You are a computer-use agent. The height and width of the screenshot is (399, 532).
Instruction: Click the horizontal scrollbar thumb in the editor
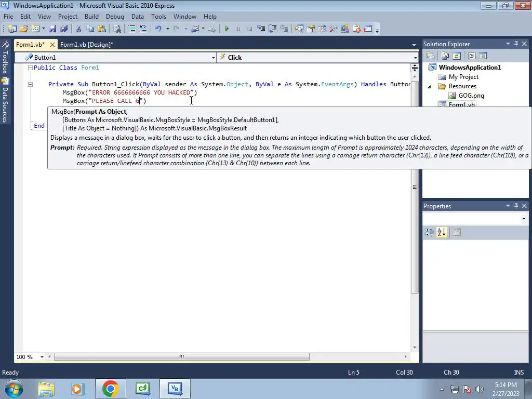click(182, 356)
